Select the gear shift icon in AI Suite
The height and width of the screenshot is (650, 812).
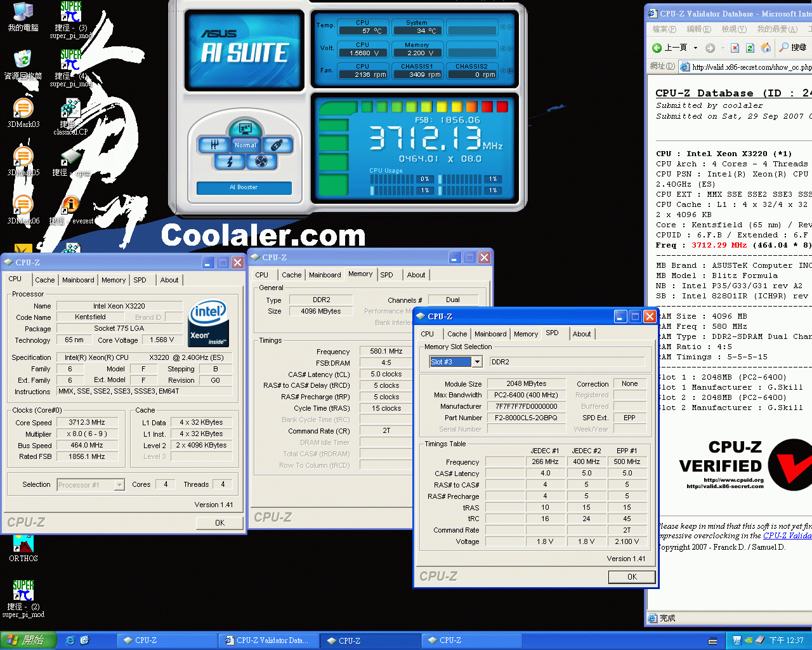click(x=214, y=145)
